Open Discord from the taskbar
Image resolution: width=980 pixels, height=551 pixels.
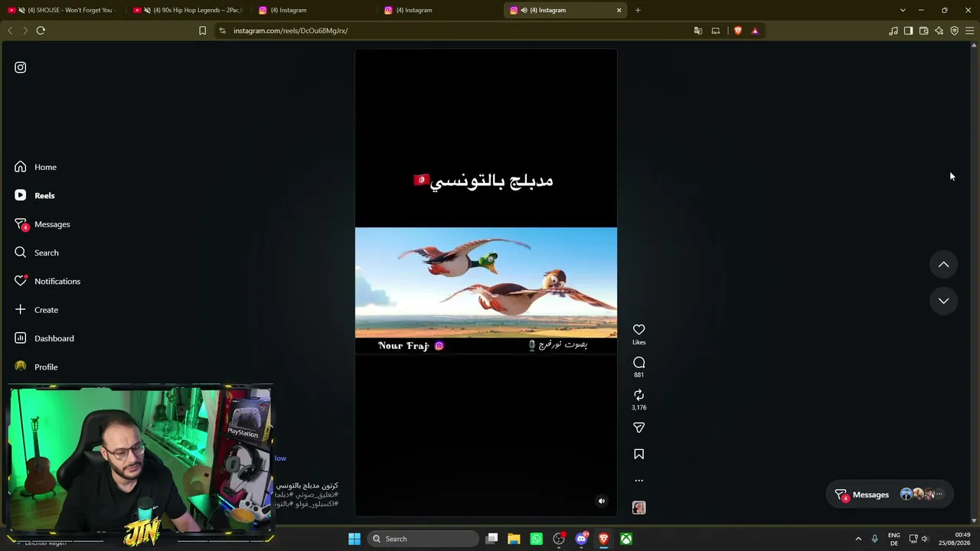[581, 539]
